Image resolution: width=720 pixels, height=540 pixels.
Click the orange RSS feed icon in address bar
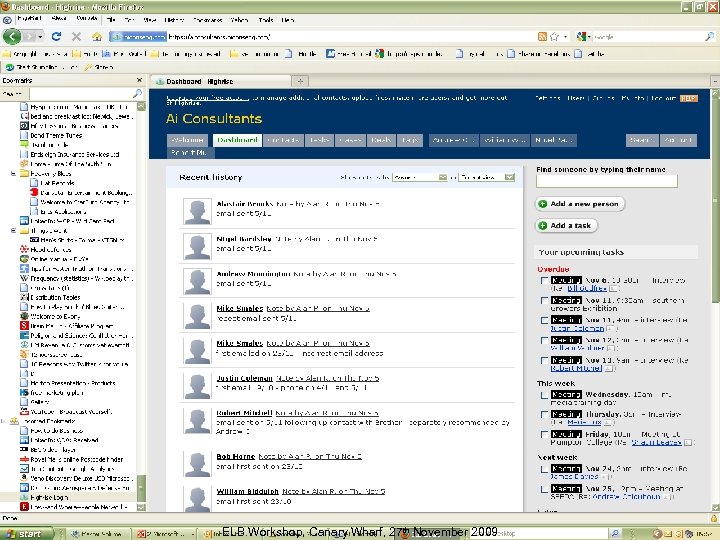542,36
